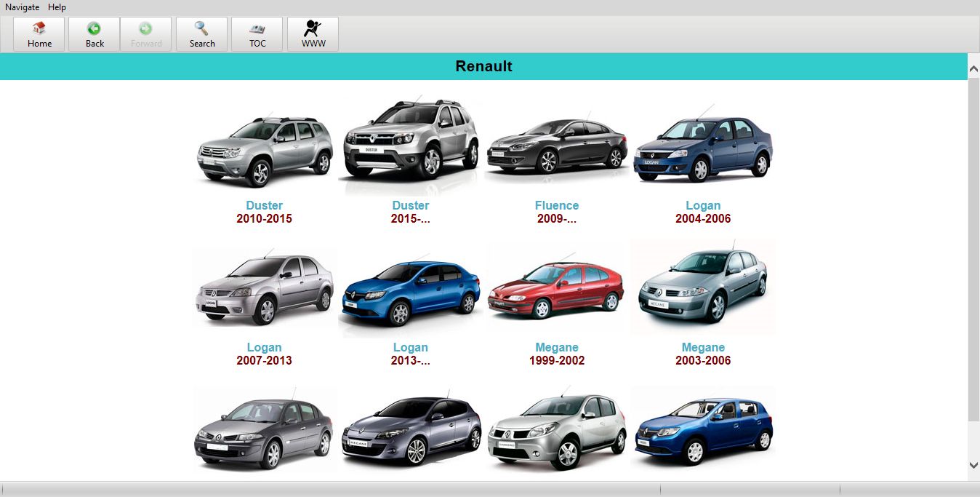This screenshot has width=980, height=497.
Task: Click the 2007-2013 year text
Action: (265, 360)
